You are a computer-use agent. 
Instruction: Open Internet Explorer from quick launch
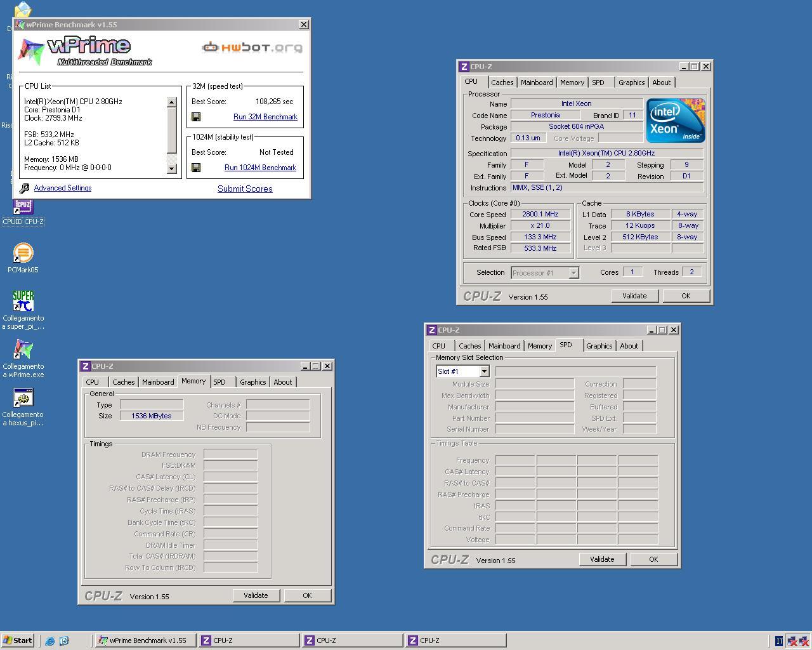(x=50, y=641)
